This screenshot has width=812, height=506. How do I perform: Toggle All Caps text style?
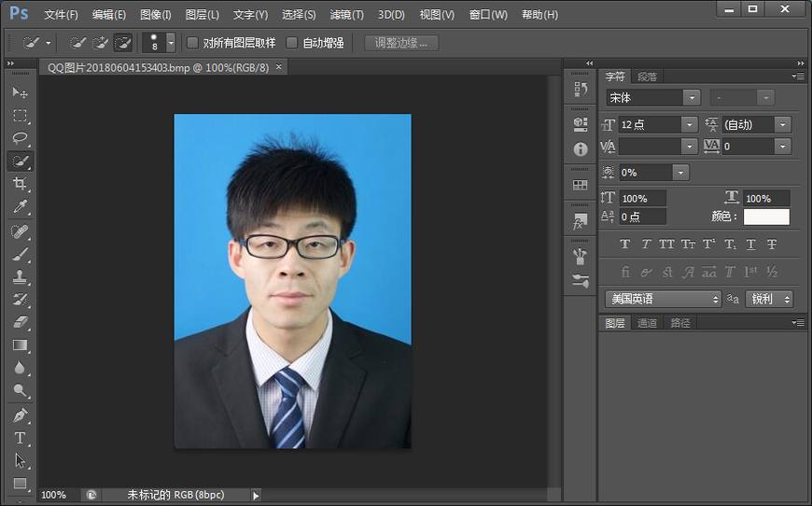(666, 244)
